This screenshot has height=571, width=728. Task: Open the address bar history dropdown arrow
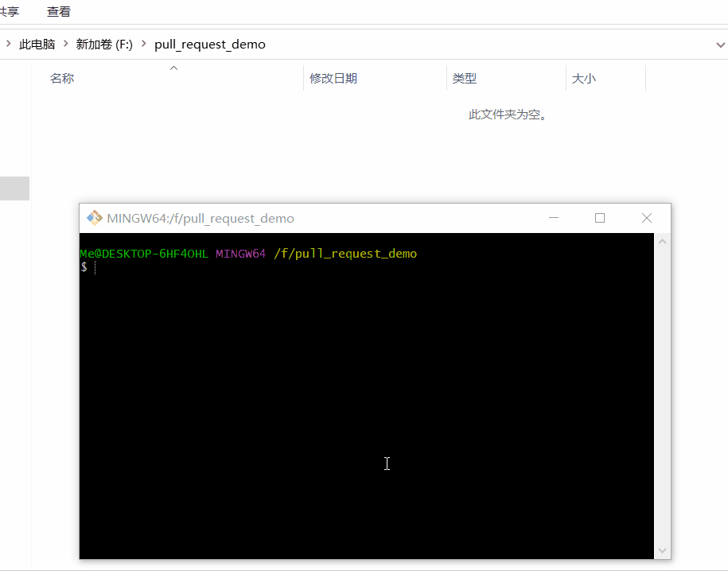pyautogui.click(x=720, y=45)
